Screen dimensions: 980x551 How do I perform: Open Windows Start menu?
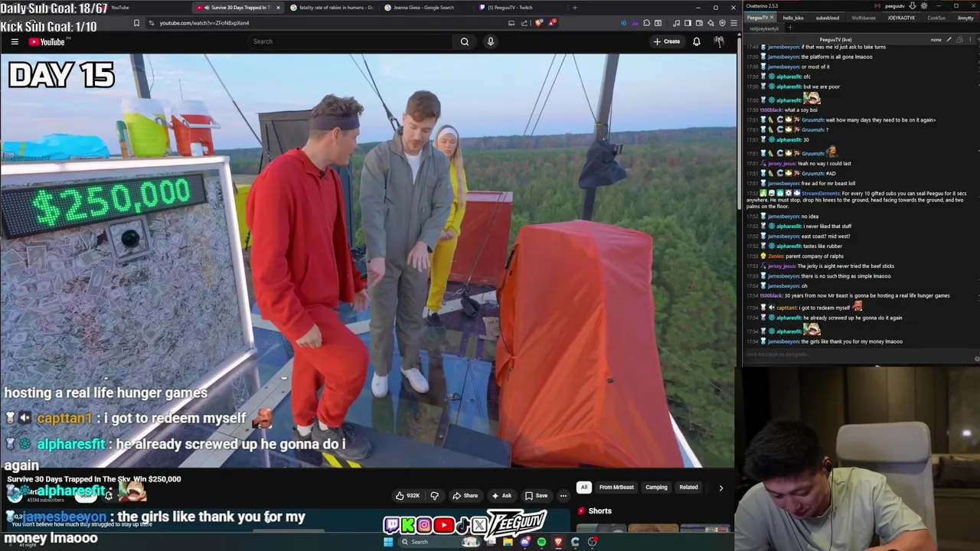tap(388, 542)
